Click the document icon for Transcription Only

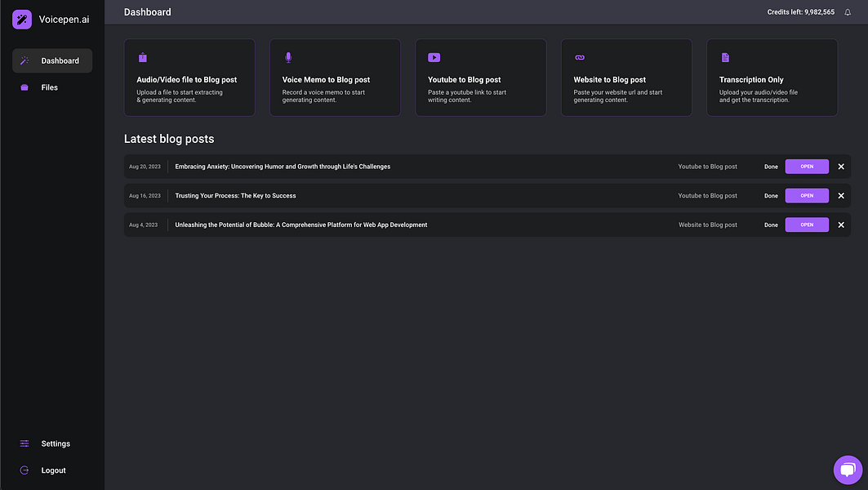pyautogui.click(x=725, y=57)
